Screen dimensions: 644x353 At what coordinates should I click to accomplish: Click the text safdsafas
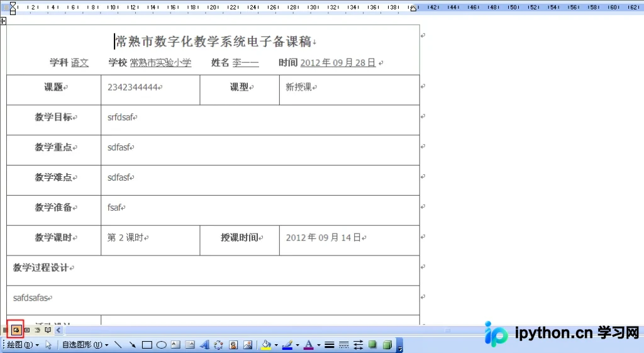tap(31, 298)
